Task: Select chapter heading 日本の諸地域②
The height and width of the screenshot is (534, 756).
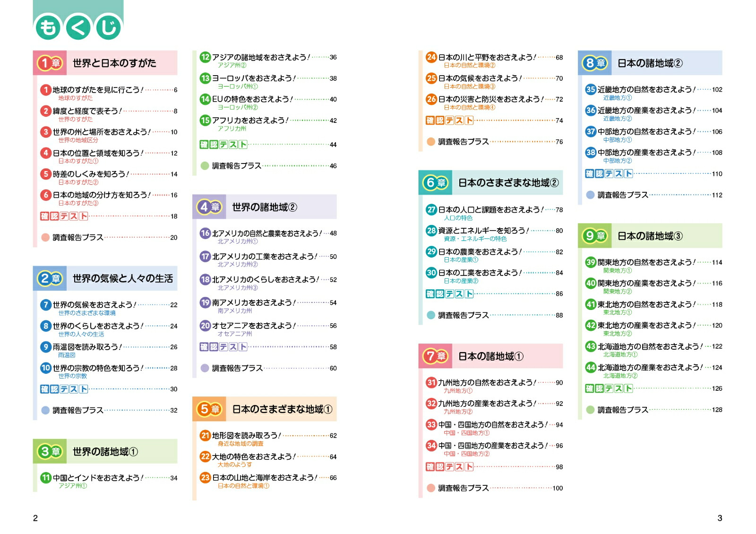Action: tap(650, 63)
